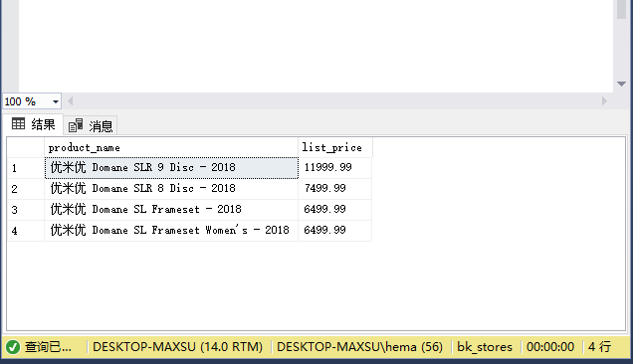Click the horizontal scrollbar left arrow
The height and width of the screenshot is (364, 633).
click(x=71, y=100)
